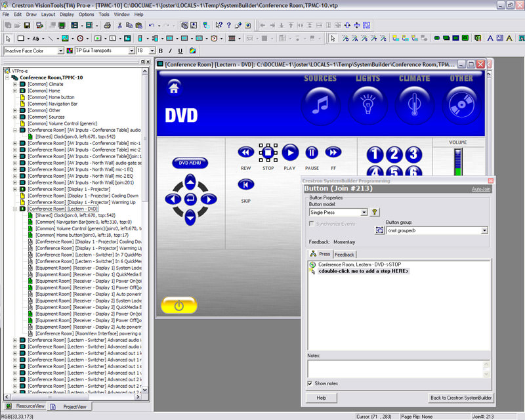Click the Home icon on DVD page
This screenshot has width=525, height=420.
click(174, 88)
